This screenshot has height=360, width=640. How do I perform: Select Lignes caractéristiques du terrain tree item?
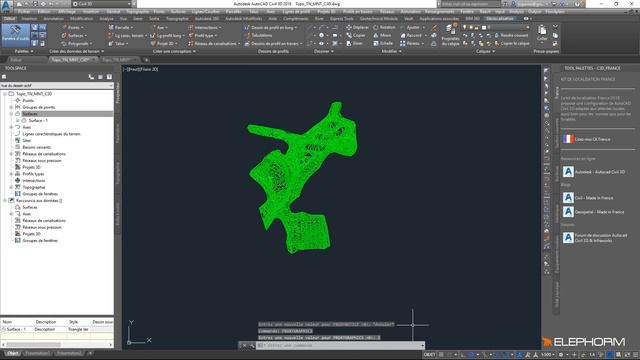[51, 134]
